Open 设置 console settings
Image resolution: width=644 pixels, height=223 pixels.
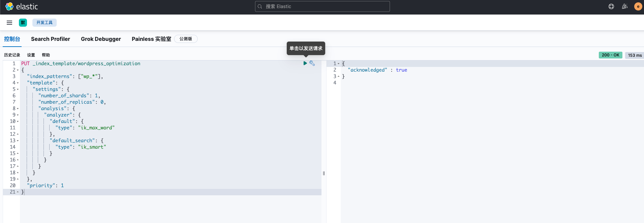coord(31,55)
